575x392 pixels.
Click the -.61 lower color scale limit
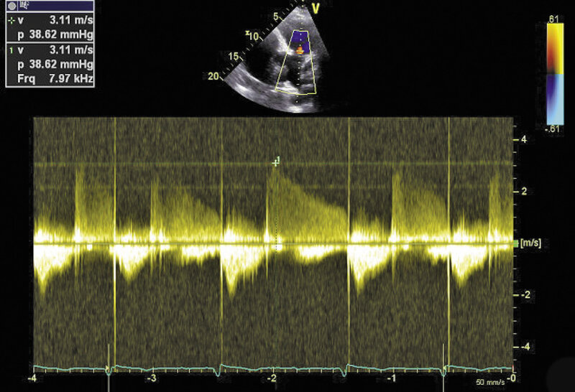point(553,129)
